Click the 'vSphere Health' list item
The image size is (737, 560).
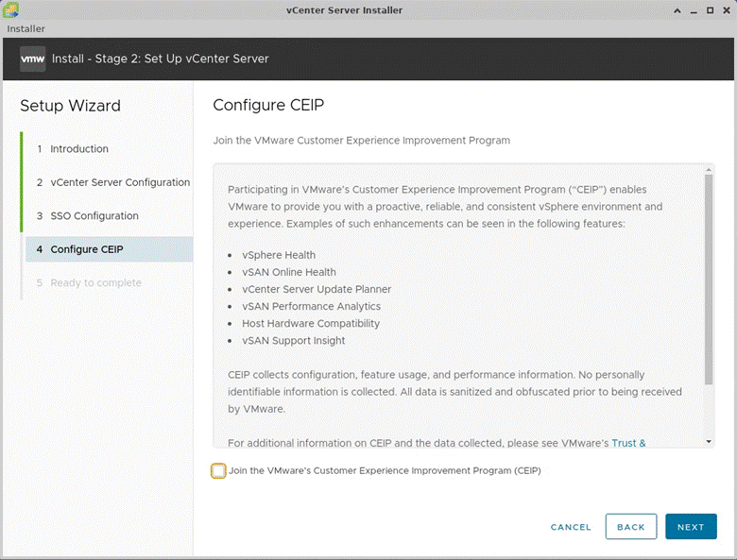click(x=279, y=255)
